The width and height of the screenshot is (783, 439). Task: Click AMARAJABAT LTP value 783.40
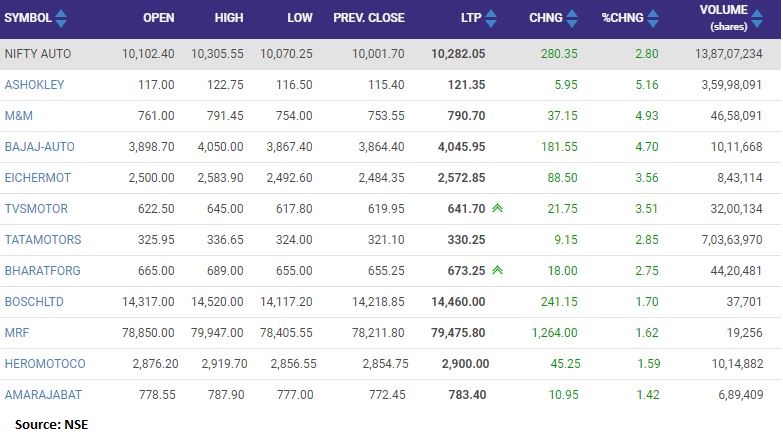click(467, 395)
